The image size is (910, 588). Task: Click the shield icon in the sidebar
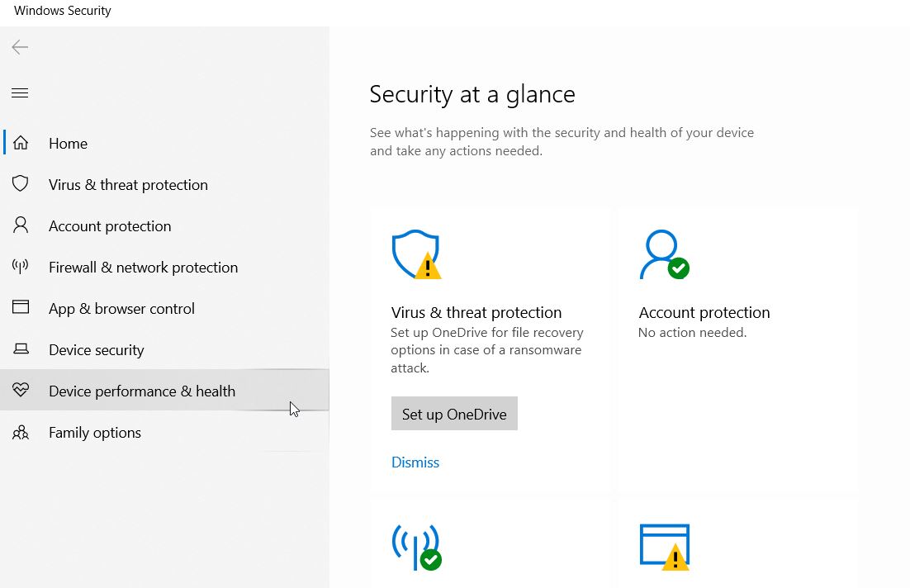(21, 183)
